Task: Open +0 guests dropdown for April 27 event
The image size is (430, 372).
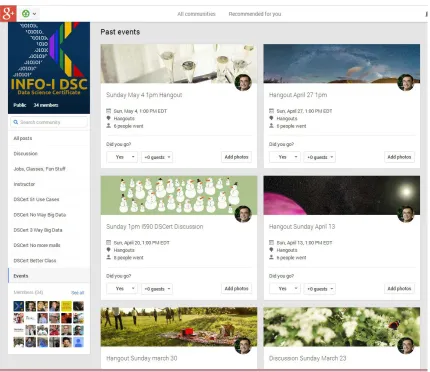Action: pyautogui.click(x=320, y=157)
